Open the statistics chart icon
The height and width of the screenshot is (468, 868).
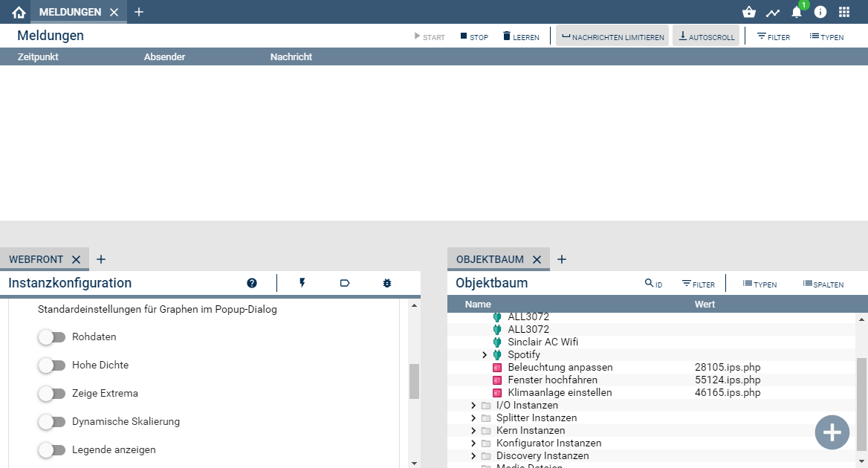pos(773,12)
